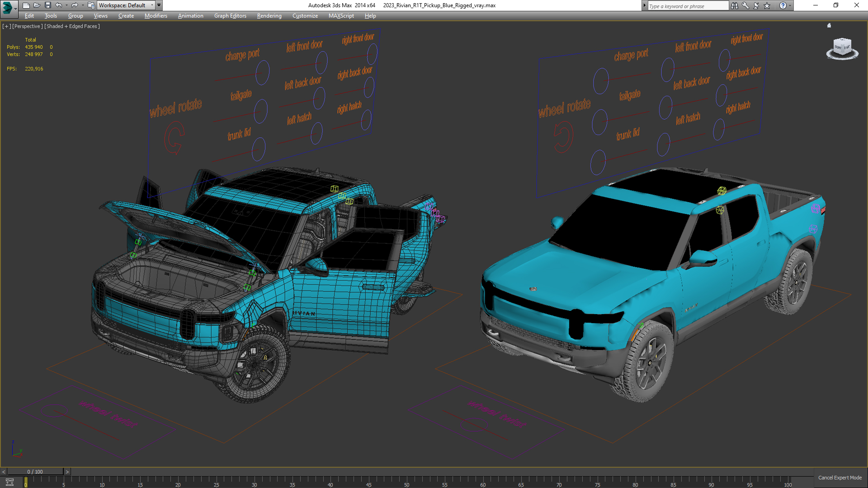Step the time slider back one frame
868x488 pixels.
tap(4, 472)
